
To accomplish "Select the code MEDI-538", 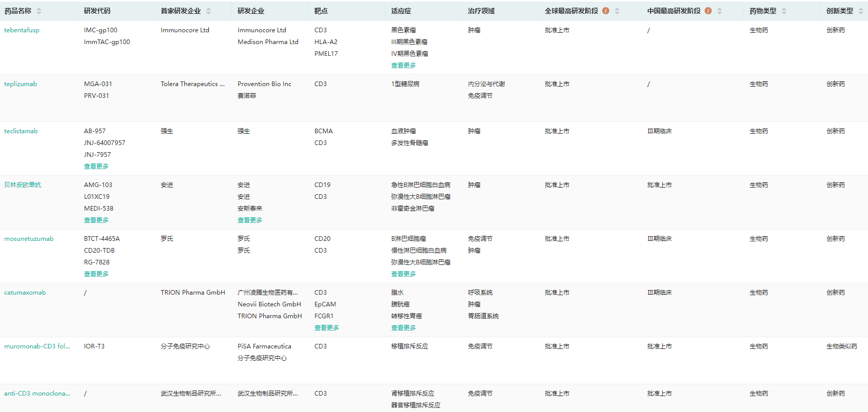I will click(x=99, y=209).
